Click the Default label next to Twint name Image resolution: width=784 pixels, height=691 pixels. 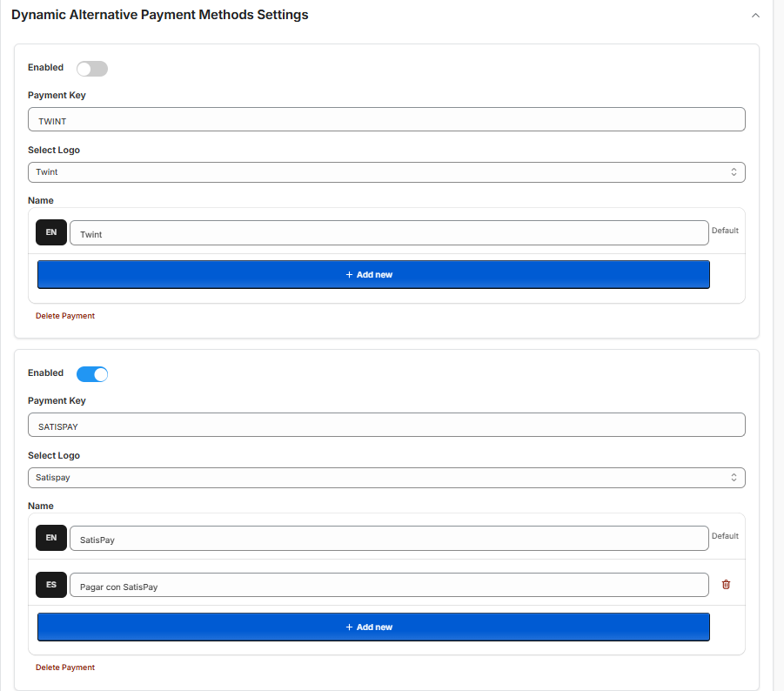tap(725, 231)
